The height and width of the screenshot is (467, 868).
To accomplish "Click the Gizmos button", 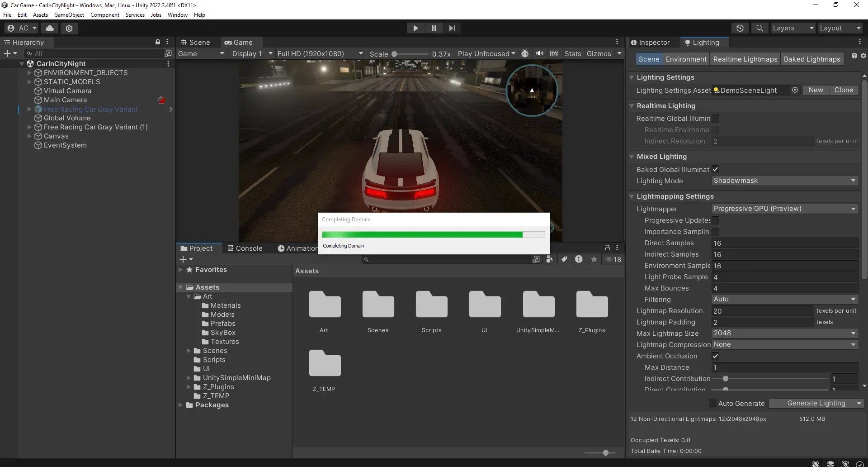I will [x=599, y=53].
